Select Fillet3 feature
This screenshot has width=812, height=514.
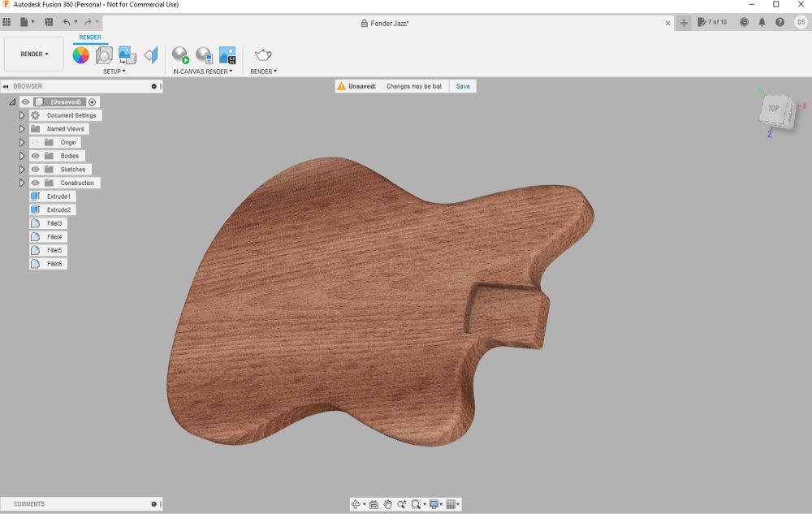tap(48, 223)
